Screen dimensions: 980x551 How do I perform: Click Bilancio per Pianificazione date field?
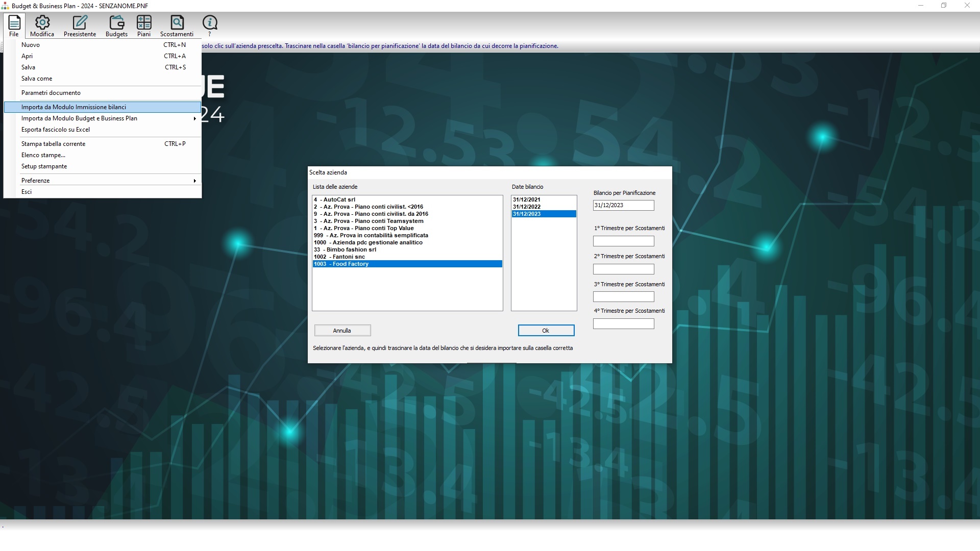[x=623, y=205]
